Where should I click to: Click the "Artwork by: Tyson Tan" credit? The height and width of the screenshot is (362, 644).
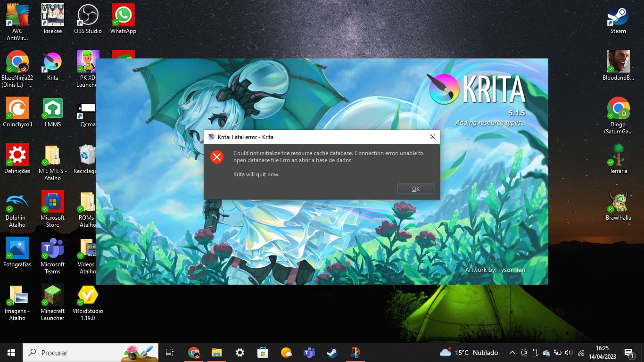pos(495,270)
